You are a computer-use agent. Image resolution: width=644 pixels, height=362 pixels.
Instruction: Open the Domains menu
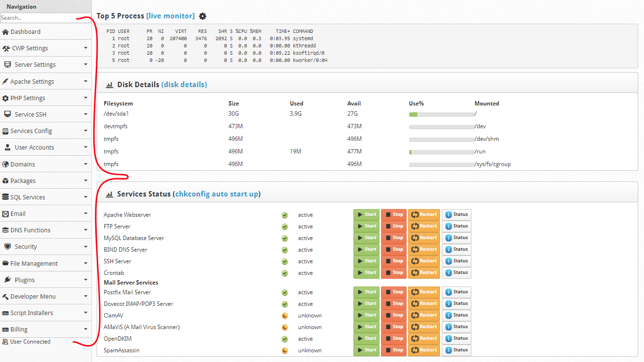coord(45,164)
